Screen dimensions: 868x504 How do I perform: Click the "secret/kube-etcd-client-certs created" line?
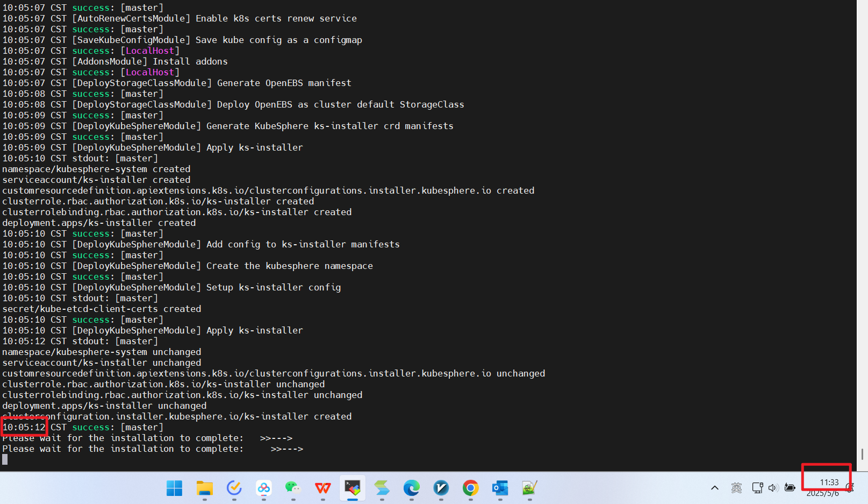102,309
